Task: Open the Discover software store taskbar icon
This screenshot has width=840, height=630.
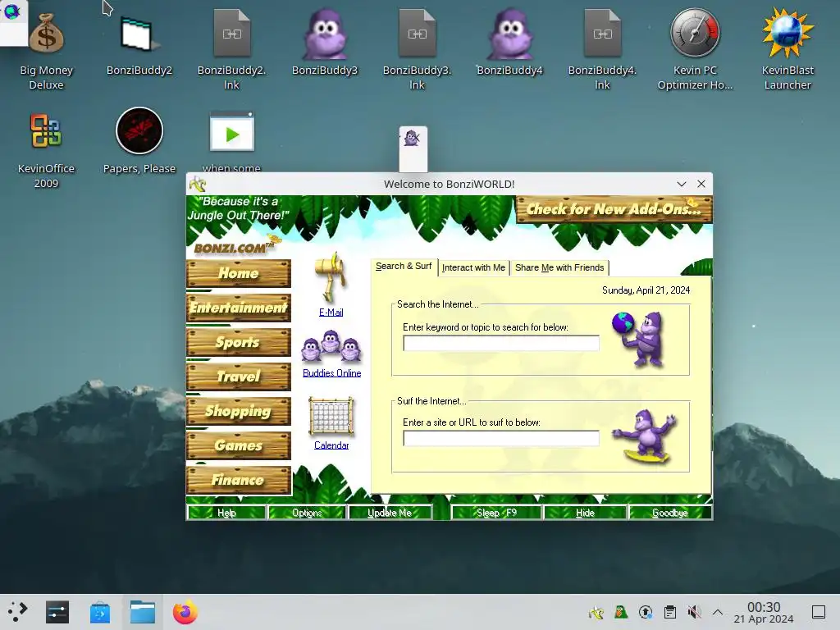Action: 99,612
